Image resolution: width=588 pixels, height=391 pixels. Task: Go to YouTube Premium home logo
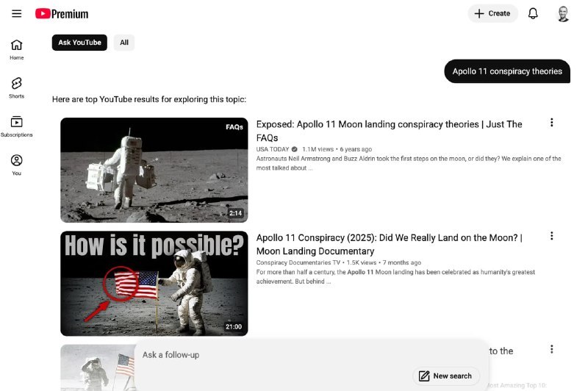coord(62,14)
